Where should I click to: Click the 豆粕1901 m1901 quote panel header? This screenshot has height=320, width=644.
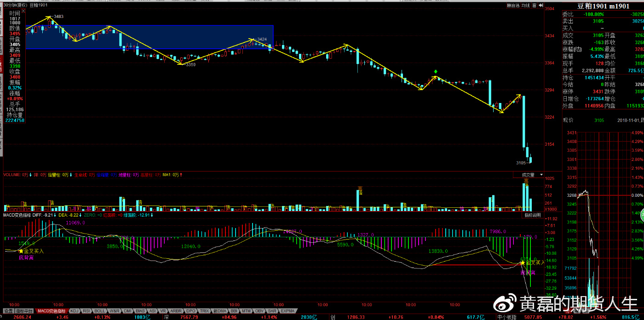603,6
